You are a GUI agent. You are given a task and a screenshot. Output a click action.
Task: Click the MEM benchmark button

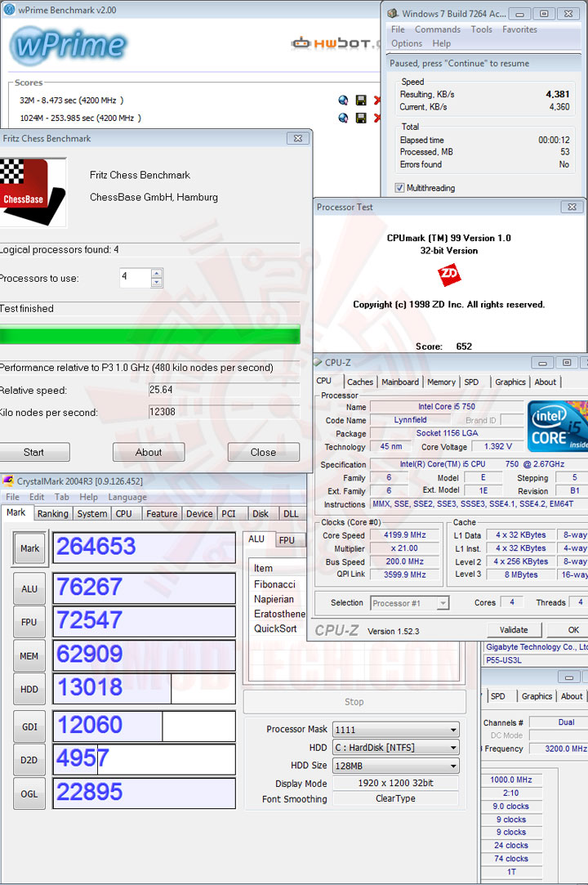(x=29, y=656)
